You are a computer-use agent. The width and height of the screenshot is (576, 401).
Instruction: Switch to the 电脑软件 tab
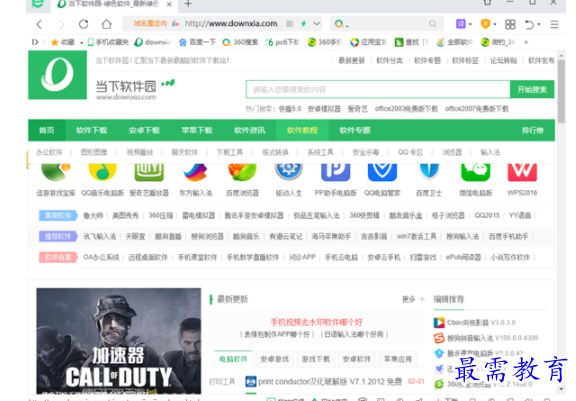click(x=233, y=359)
